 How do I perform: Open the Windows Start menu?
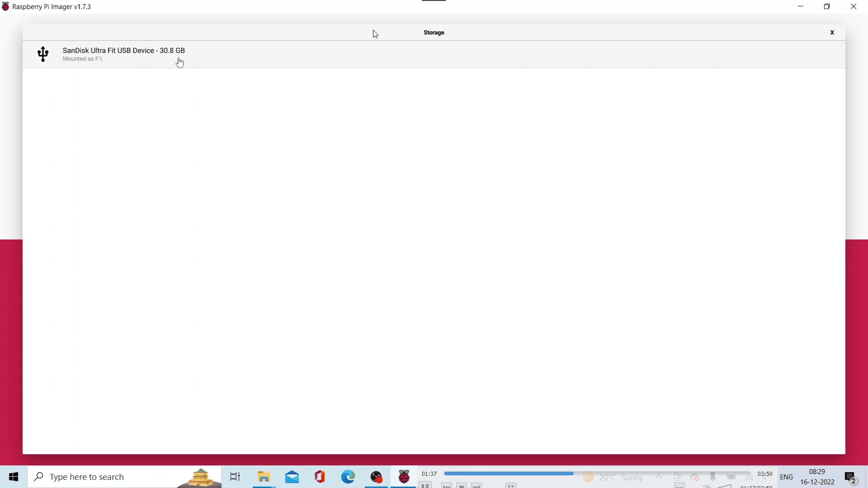[x=14, y=477]
